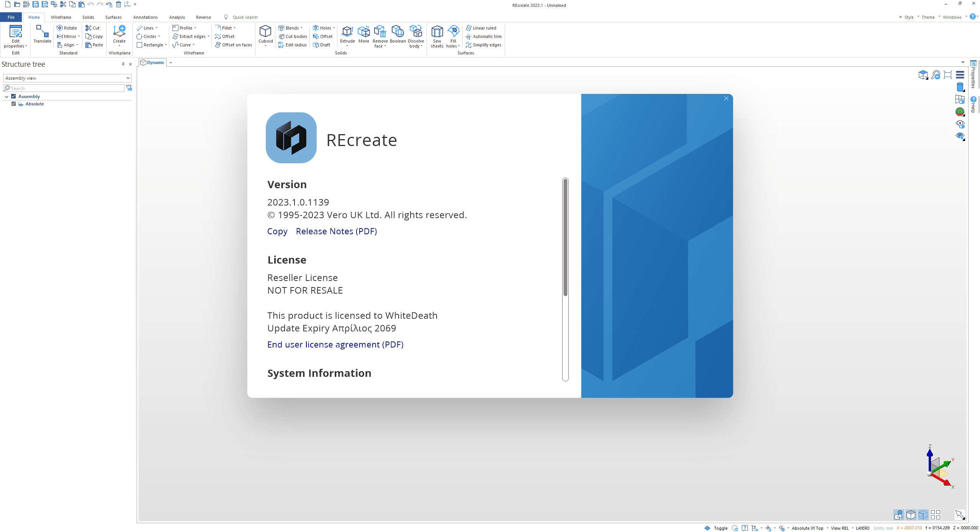This screenshot has width=980, height=532.
Task: Open the Assembly view dropdown
Action: pyautogui.click(x=67, y=78)
